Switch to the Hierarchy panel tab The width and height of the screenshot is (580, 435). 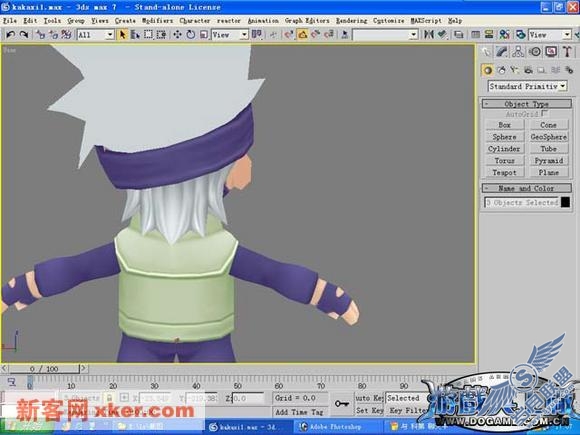(518, 51)
